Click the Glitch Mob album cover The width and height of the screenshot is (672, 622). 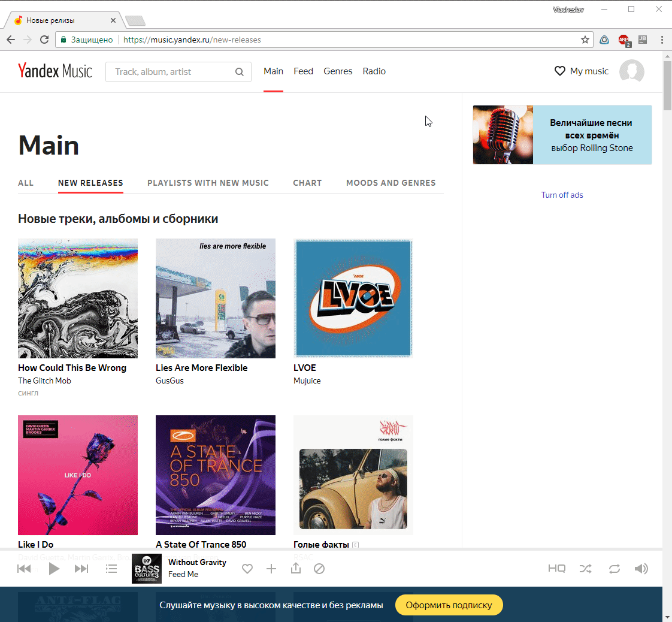pos(78,298)
